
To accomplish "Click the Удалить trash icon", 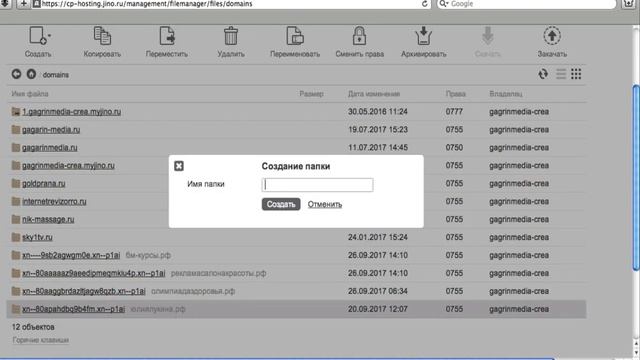I will (x=231, y=36).
